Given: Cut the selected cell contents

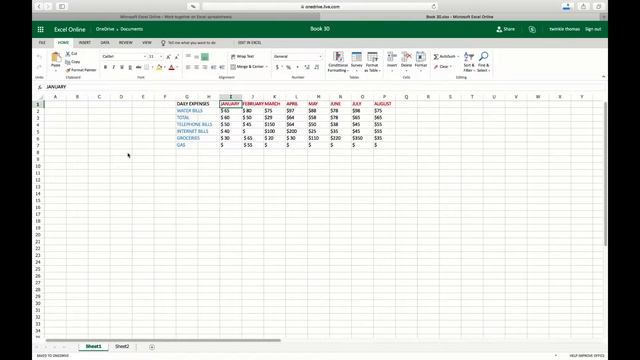Looking at the screenshot, I should [71, 54].
